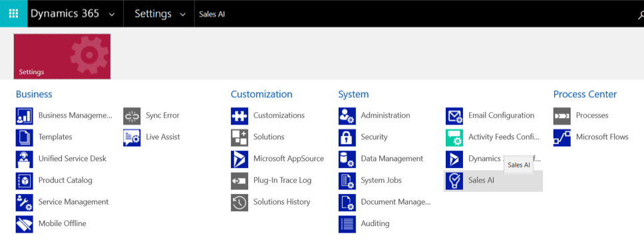644x240 pixels.
Task: Open the Activity Feeds Configuration icon
Action: (x=454, y=137)
